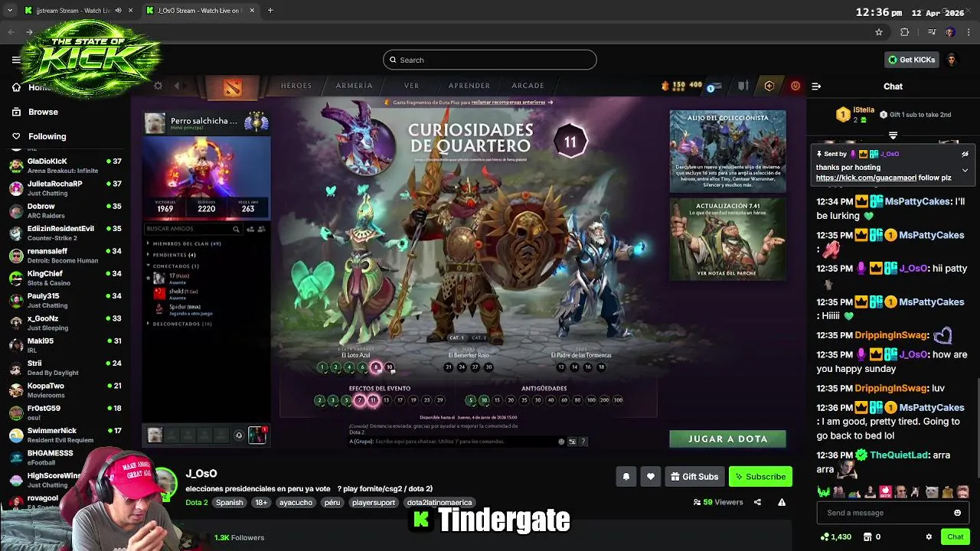Viewport: 980px width, 551px height.
Task: Click the Dota 2 logo home button
Action: coord(231,87)
